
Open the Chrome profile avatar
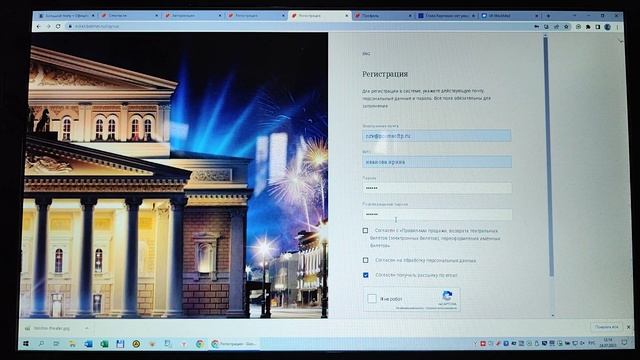[608, 27]
